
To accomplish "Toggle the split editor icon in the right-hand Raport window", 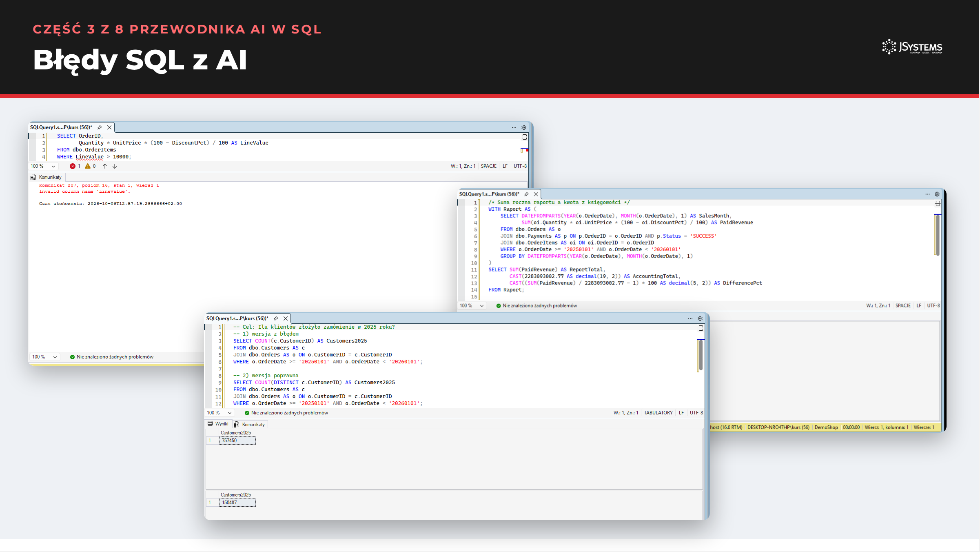I will coord(938,203).
